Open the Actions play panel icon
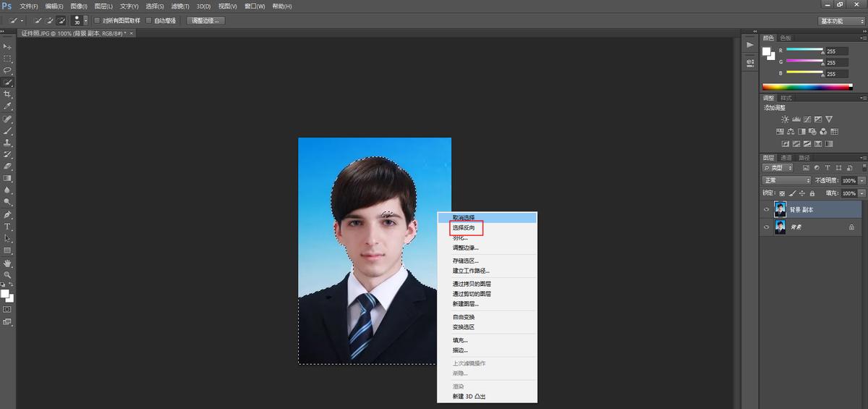This screenshot has width=868, height=409. point(750,45)
